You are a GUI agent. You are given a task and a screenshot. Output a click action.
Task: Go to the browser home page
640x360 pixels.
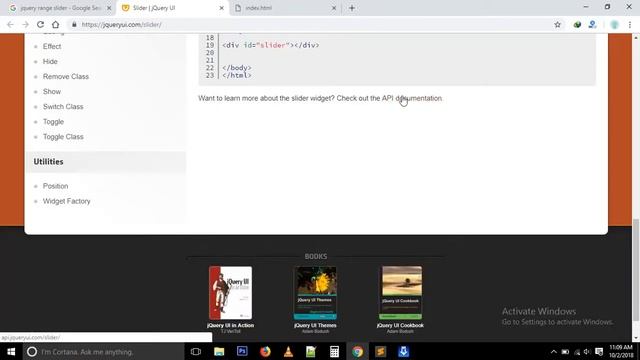[56, 24]
